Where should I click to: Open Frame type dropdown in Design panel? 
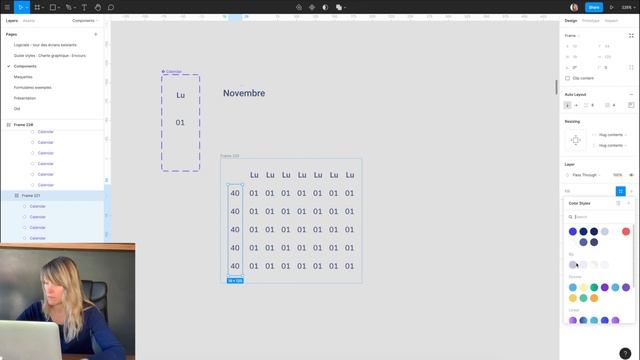(572, 36)
